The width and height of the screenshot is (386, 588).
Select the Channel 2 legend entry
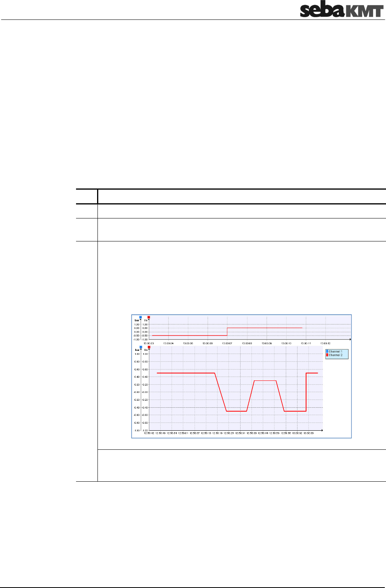pyautogui.click(x=334, y=355)
